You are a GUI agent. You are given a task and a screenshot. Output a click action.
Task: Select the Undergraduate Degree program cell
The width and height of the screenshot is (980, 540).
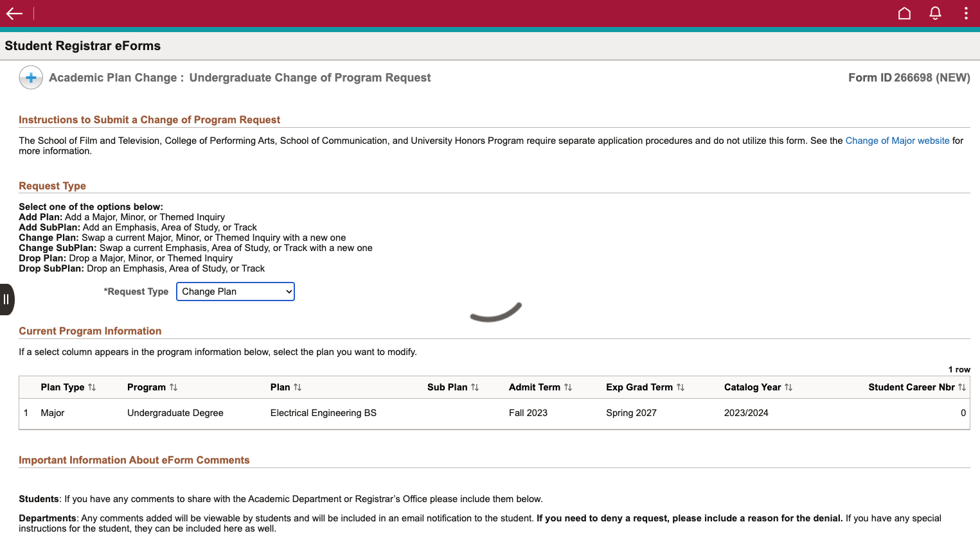(175, 413)
